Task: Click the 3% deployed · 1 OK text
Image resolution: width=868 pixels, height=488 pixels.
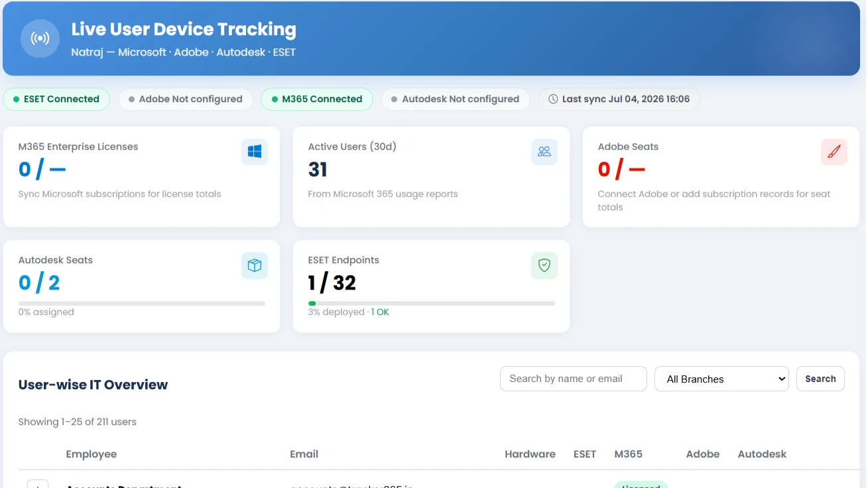Action: coord(349,312)
